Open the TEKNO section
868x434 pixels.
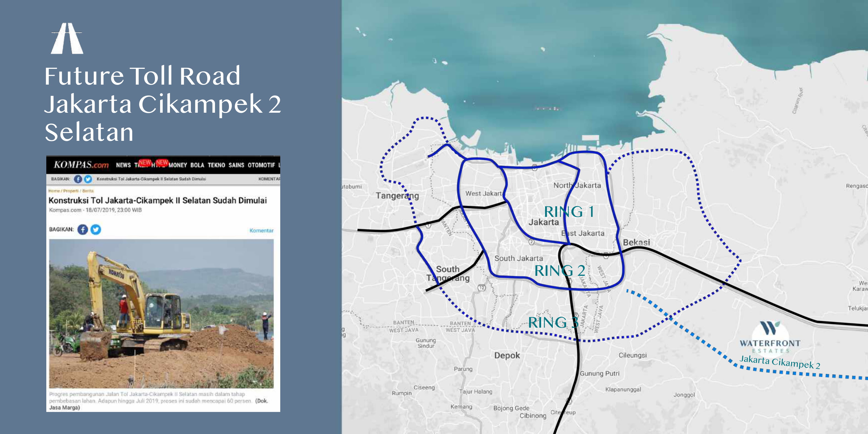click(216, 165)
